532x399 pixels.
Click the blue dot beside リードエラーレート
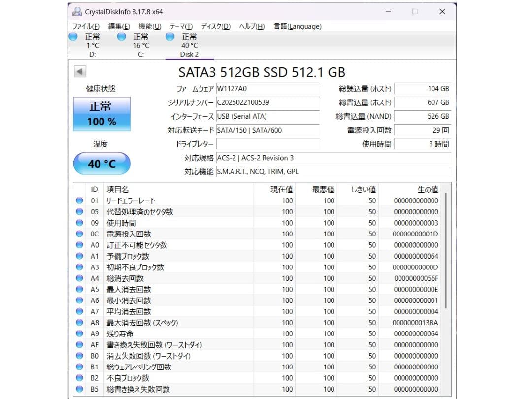click(x=79, y=201)
